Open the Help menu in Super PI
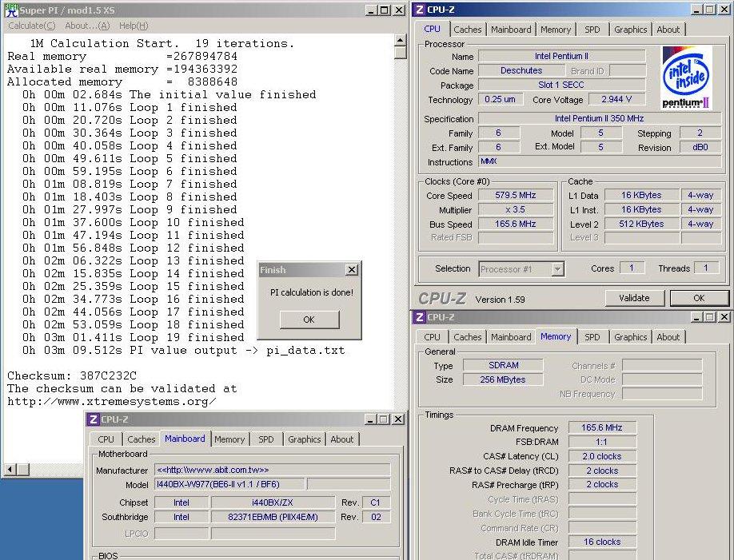 pyautogui.click(x=134, y=26)
